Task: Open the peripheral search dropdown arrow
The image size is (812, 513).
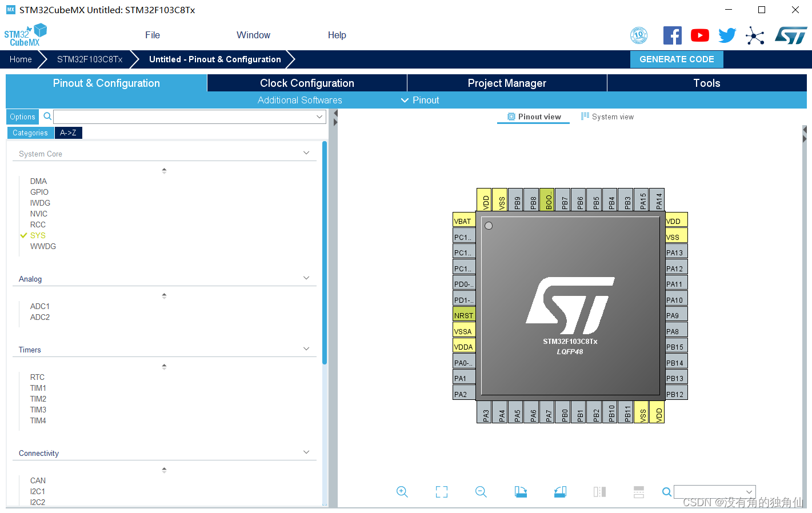Action: [319, 117]
